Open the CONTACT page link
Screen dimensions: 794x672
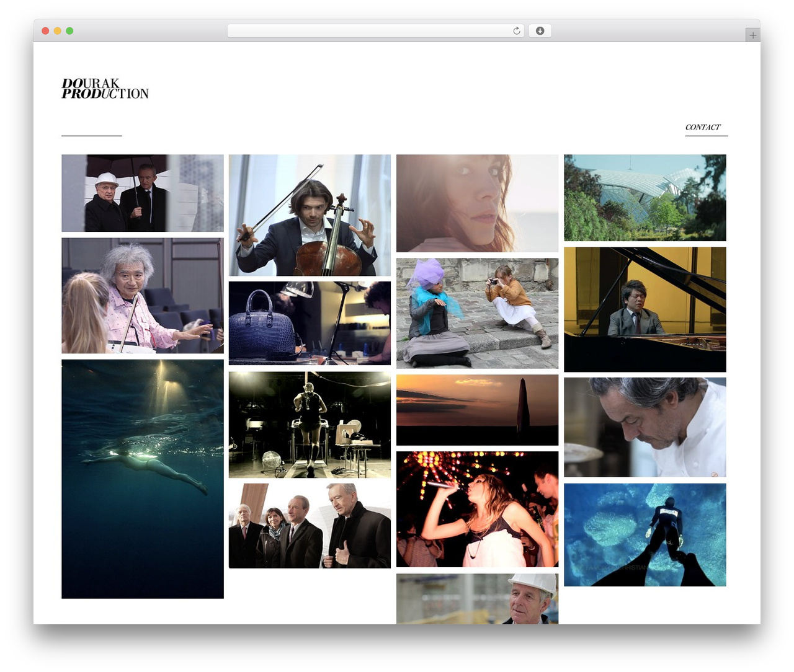(703, 127)
